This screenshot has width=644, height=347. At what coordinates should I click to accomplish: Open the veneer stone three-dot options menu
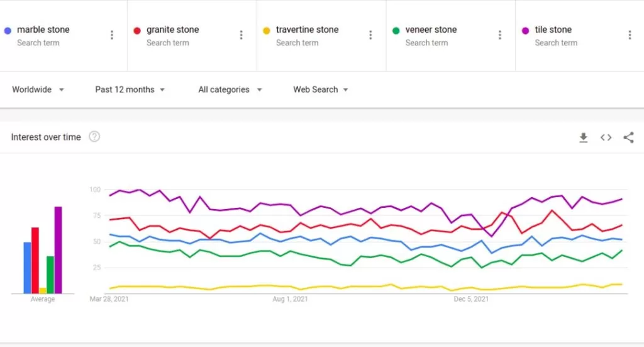point(500,35)
